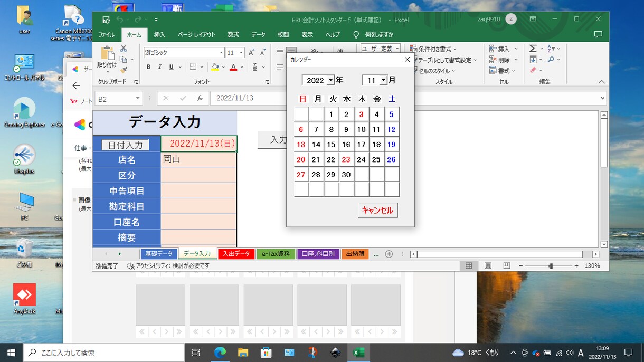The width and height of the screenshot is (644, 362).
Task: Select the 口座,科目別 sheet tab
Action: click(x=318, y=254)
